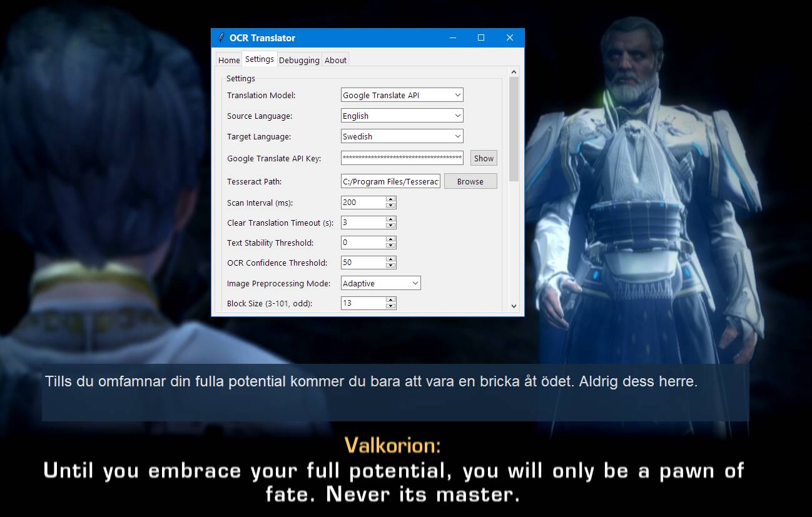Select the Settings tab
The height and width of the screenshot is (517, 812).
tap(260, 59)
